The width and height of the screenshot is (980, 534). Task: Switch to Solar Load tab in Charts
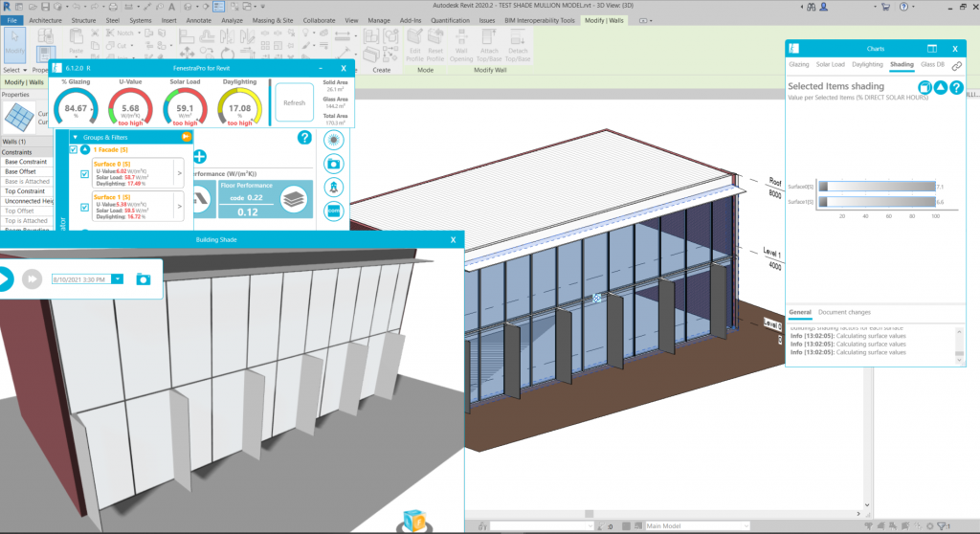[830, 64]
